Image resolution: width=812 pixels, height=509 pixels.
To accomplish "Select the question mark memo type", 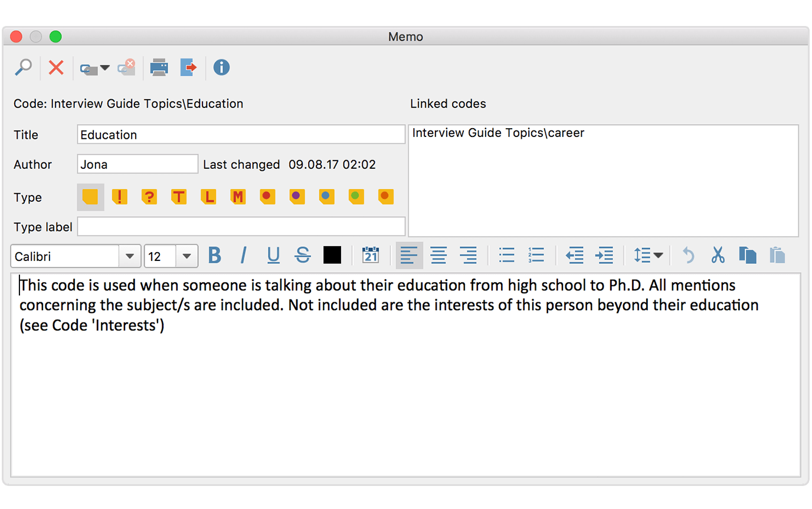I will (x=149, y=197).
